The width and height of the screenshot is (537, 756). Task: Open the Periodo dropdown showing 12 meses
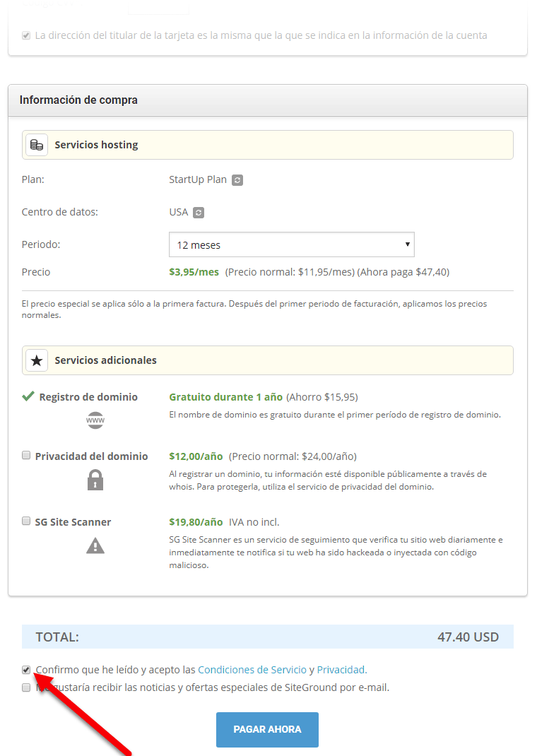291,244
